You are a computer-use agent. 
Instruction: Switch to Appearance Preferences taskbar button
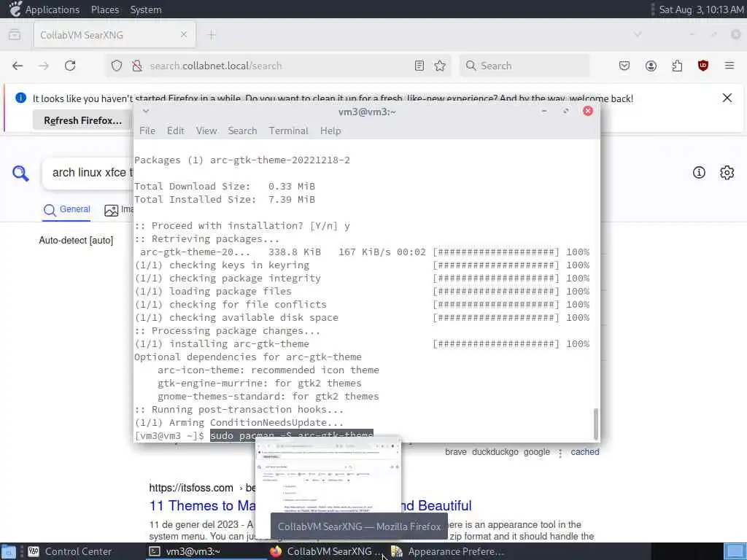[x=448, y=551]
